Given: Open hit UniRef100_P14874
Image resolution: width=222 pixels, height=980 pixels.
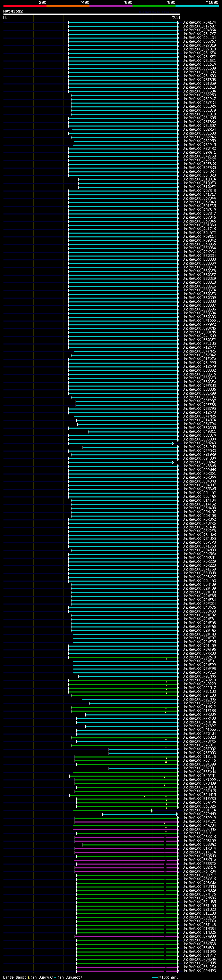Looking at the screenshot, I should point(199,420).
